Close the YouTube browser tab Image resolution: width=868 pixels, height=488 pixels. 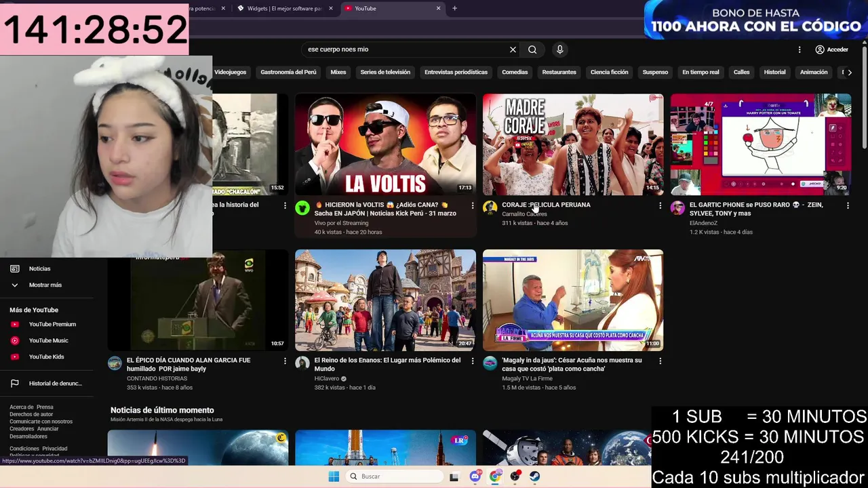(x=438, y=8)
